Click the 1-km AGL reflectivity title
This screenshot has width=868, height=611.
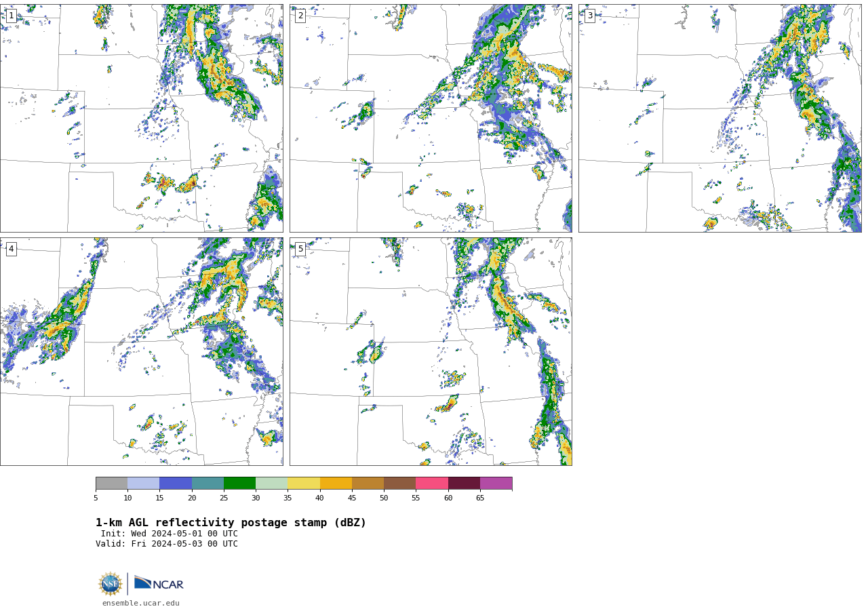231,523
